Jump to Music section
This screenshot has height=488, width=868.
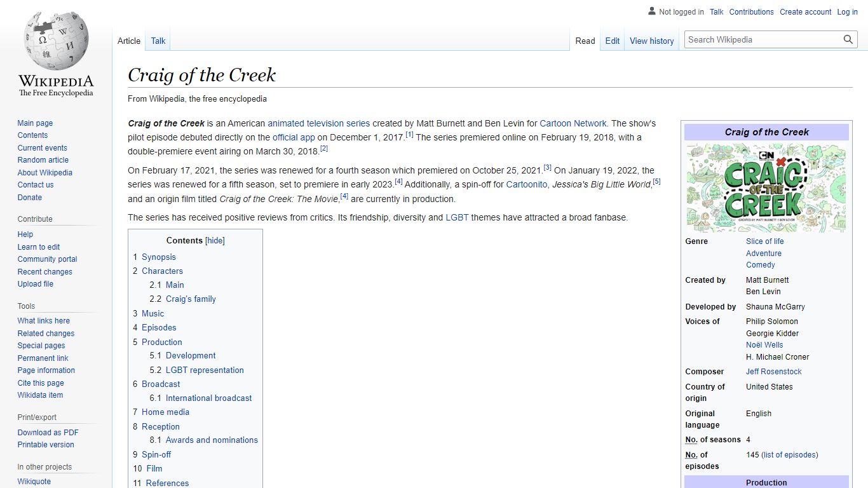click(x=153, y=313)
